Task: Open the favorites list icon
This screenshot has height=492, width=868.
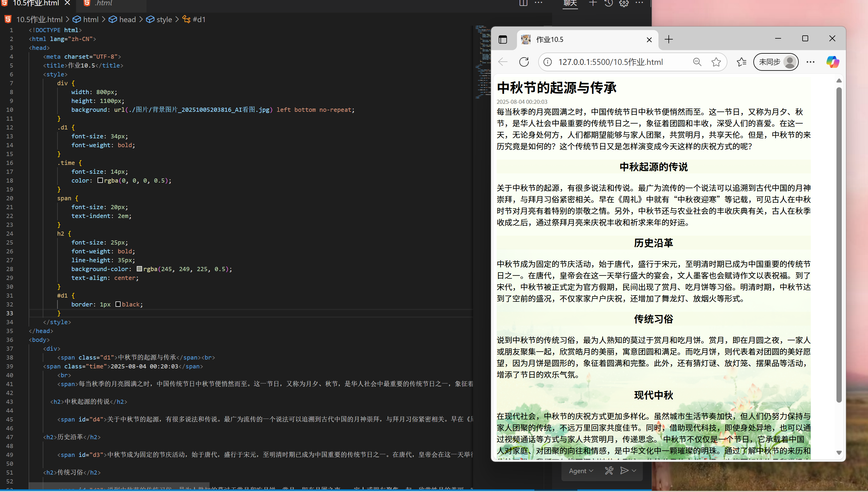Action: 741,62
